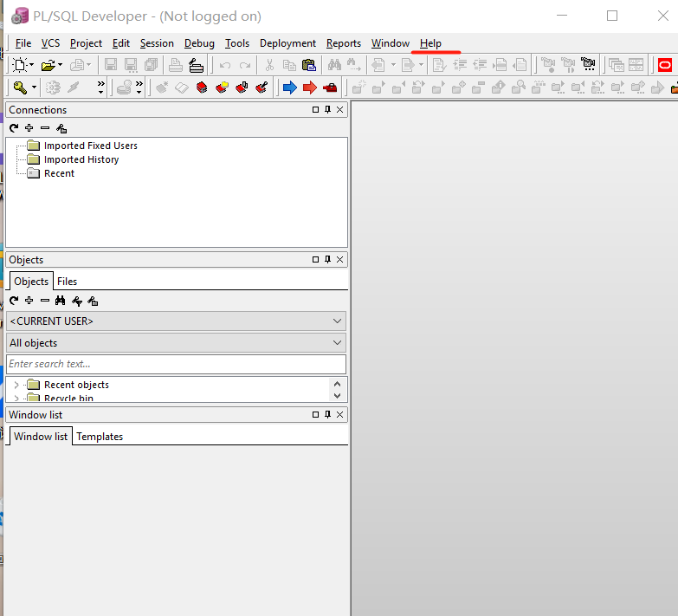
Task: Click Objects tree scrollbar up arrow
Action: point(338,384)
